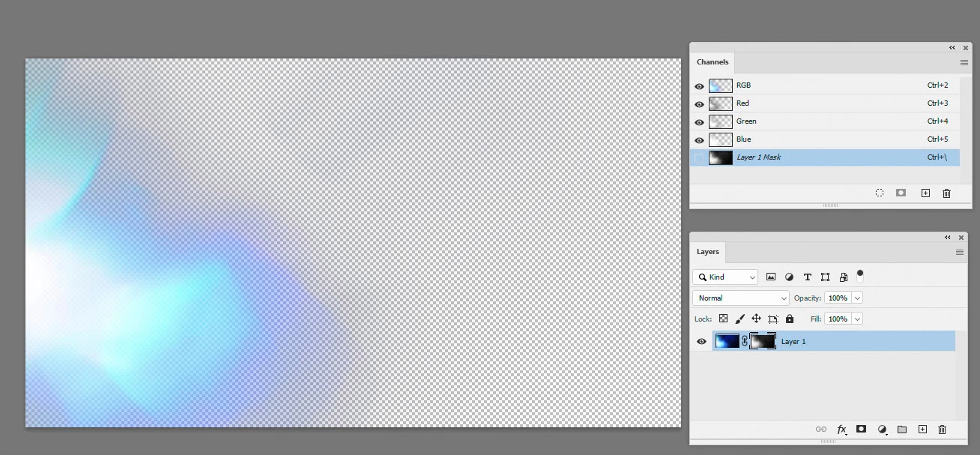Open Normal blend mode dropdown
Viewport: 980px width, 455px height.
[x=741, y=298]
